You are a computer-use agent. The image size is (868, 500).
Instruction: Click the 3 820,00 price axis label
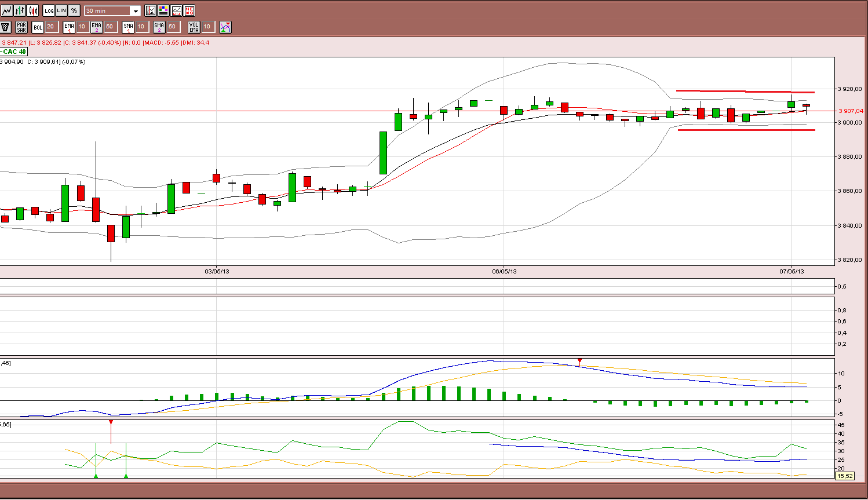click(x=851, y=260)
